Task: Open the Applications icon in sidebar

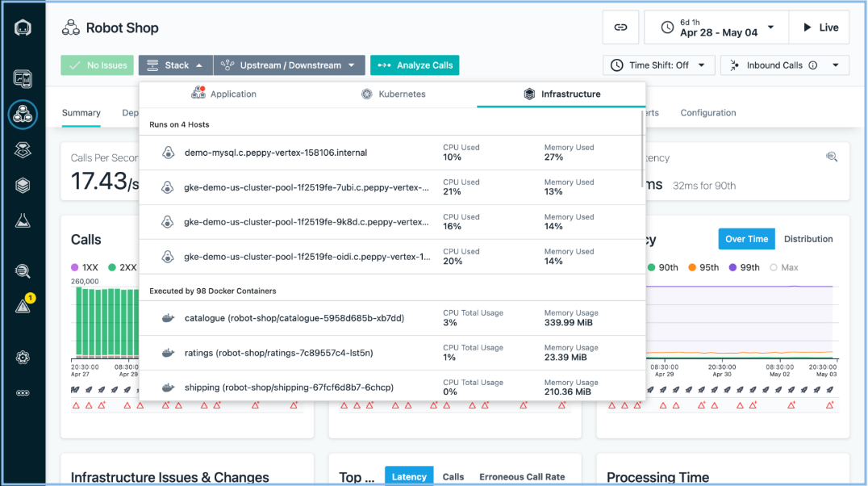Action: [x=23, y=115]
